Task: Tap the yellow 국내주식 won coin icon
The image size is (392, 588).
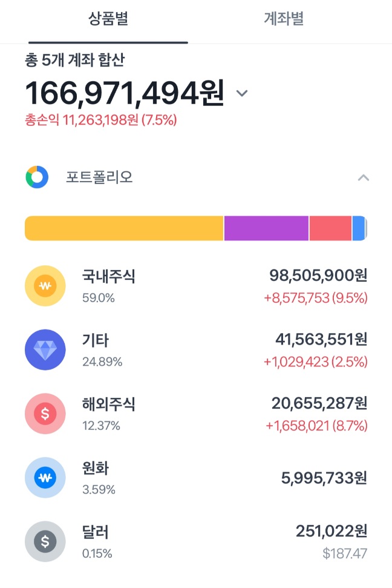Action: point(45,286)
